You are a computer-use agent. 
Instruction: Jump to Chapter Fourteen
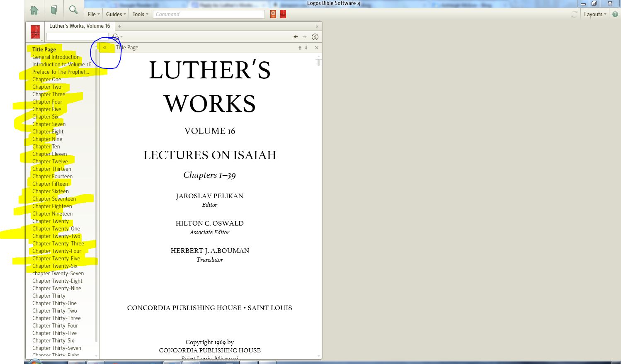click(52, 176)
